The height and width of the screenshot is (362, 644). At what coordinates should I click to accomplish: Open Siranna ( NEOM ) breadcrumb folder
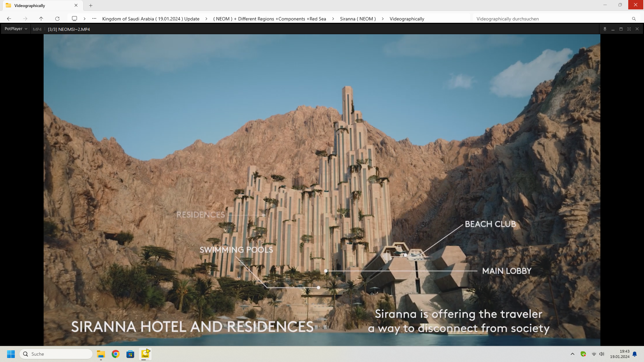click(x=358, y=19)
